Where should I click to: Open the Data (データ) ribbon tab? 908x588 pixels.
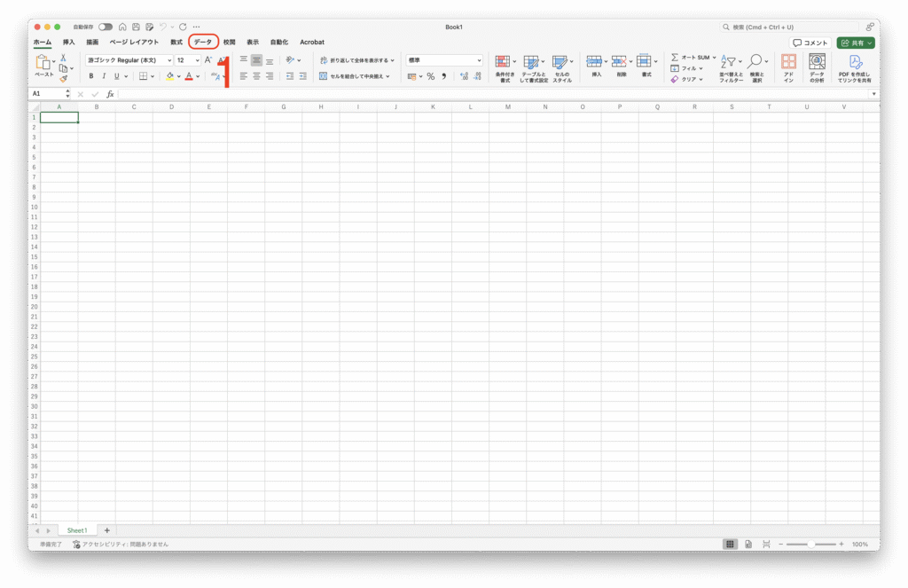tap(203, 42)
